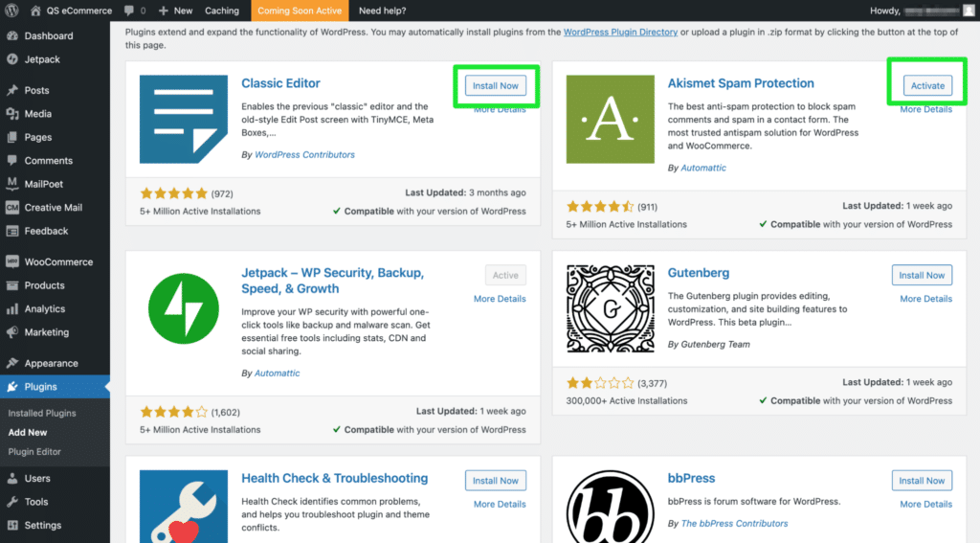Open the QS eCommerce home icon

[35, 11]
